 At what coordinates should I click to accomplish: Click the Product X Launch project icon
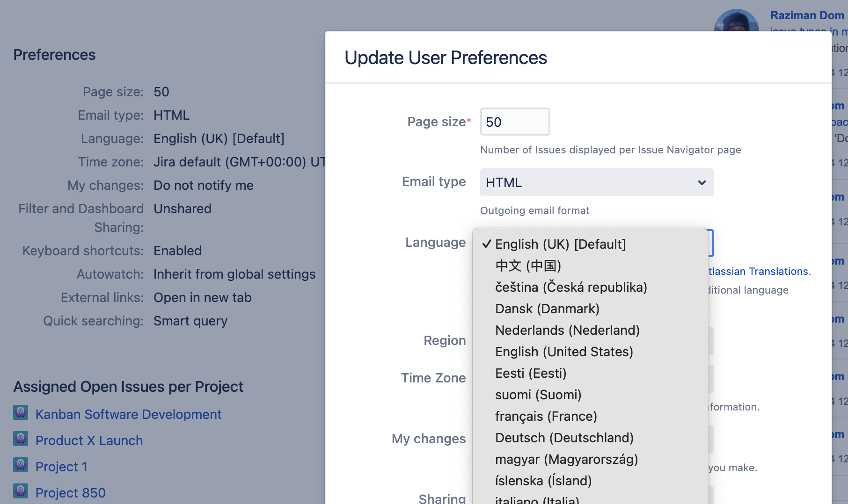tap(21, 439)
